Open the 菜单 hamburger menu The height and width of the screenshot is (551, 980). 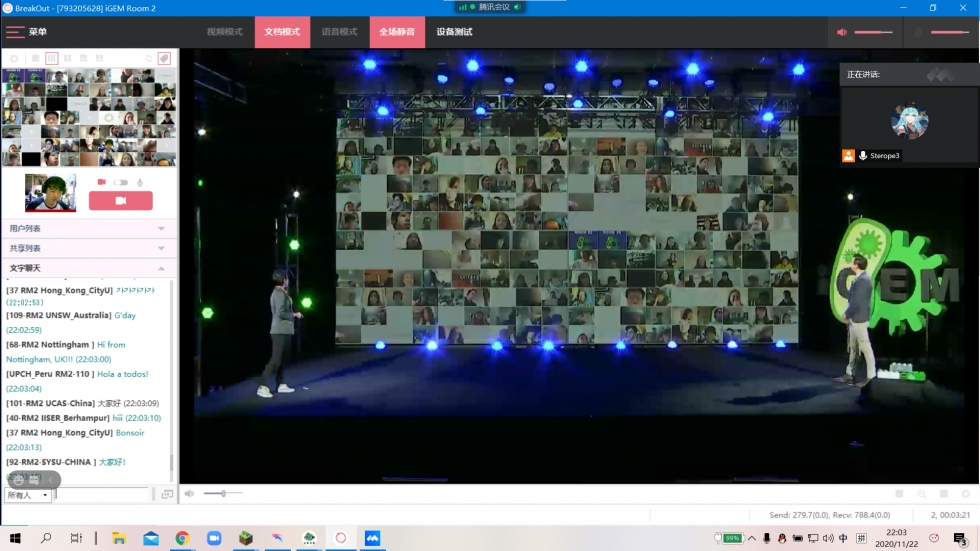click(26, 32)
